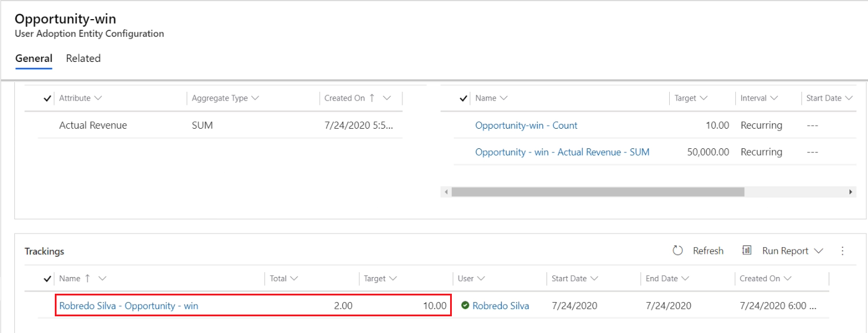Viewport: 868px width, 333px height.
Task: Toggle select-all checkmark in Attribute grid
Action: point(48,98)
